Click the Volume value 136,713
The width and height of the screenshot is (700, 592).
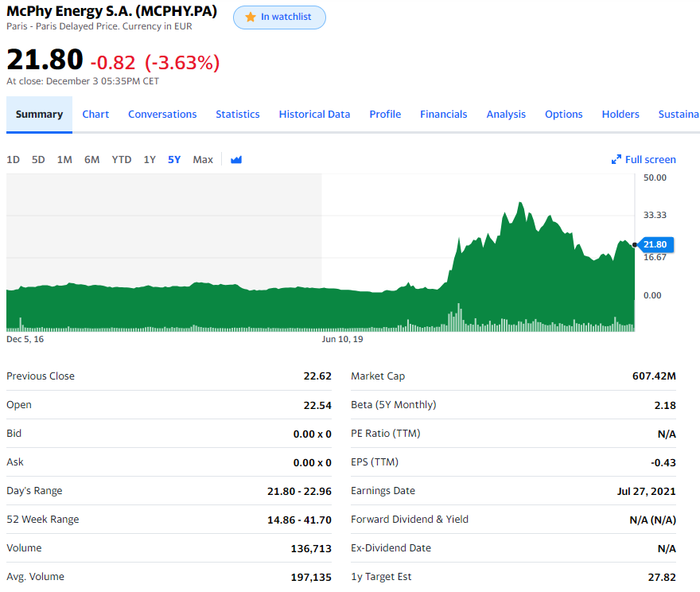coord(311,549)
